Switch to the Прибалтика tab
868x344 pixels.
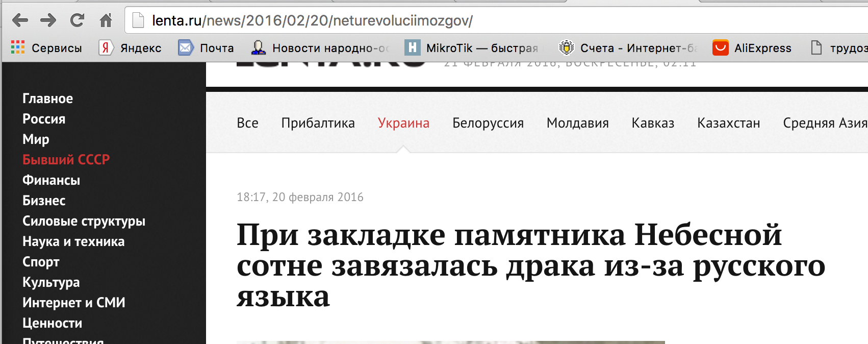coord(318,123)
